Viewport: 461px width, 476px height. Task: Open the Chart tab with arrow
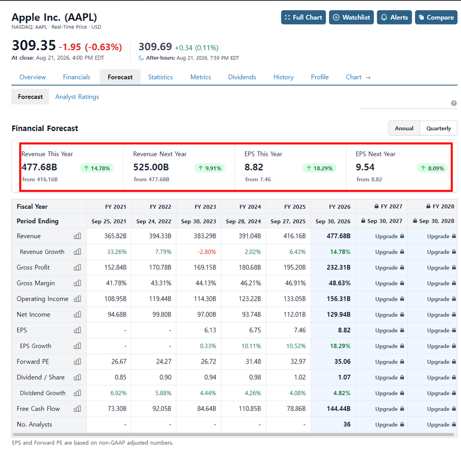(x=358, y=77)
